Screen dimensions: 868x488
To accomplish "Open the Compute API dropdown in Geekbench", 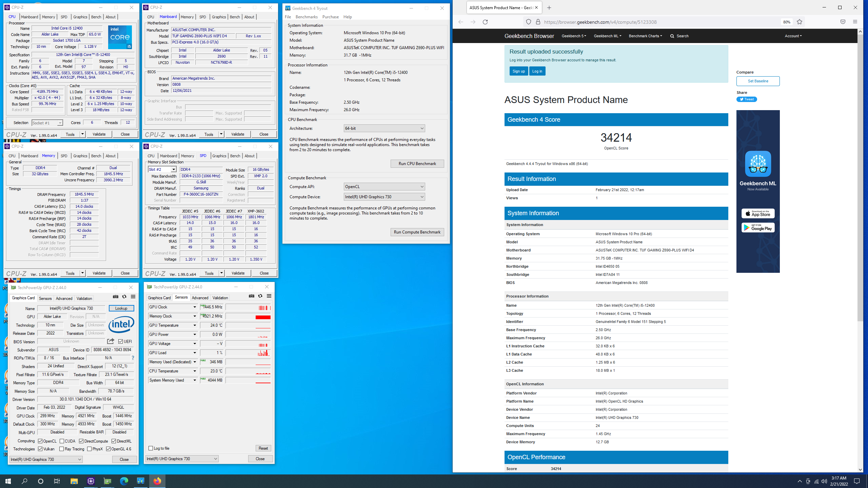I will pyautogui.click(x=384, y=187).
